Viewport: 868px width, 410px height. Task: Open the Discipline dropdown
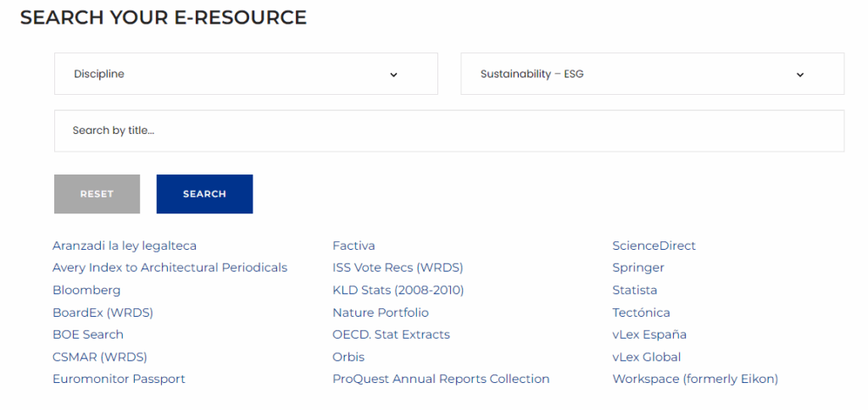coord(246,74)
